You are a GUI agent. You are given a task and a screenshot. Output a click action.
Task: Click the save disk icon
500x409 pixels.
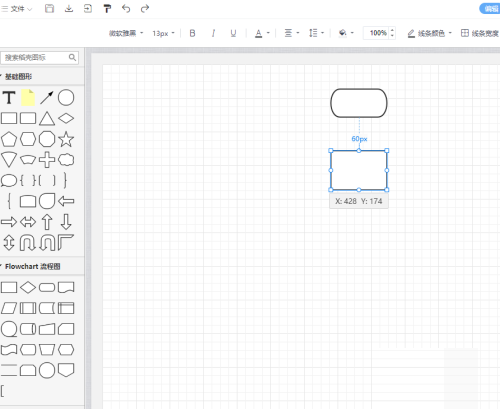click(x=49, y=9)
